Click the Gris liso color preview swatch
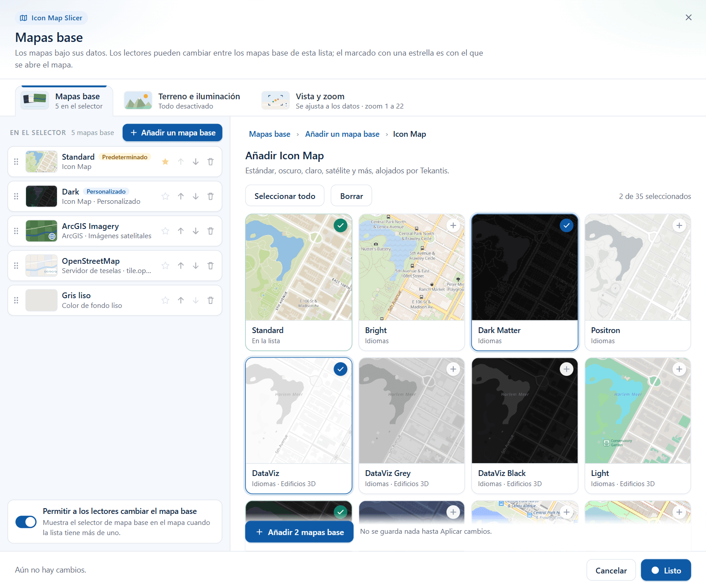Screen dimensions: 706x588 (x=41, y=300)
